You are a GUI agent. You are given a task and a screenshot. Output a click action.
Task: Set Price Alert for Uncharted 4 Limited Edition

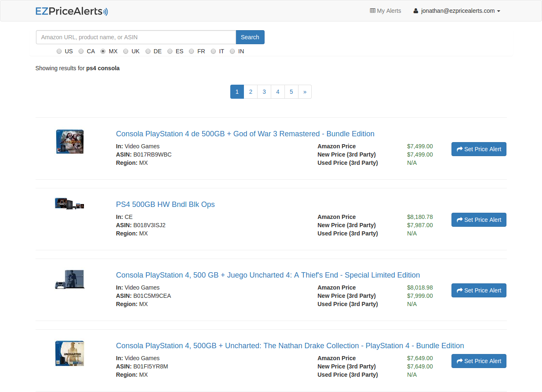479,290
